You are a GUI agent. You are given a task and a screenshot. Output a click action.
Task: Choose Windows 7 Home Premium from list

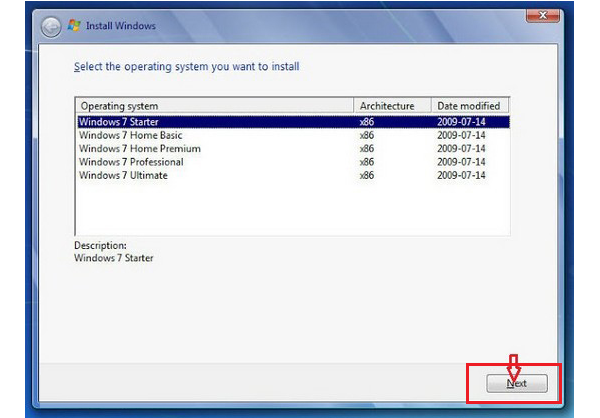(x=139, y=149)
